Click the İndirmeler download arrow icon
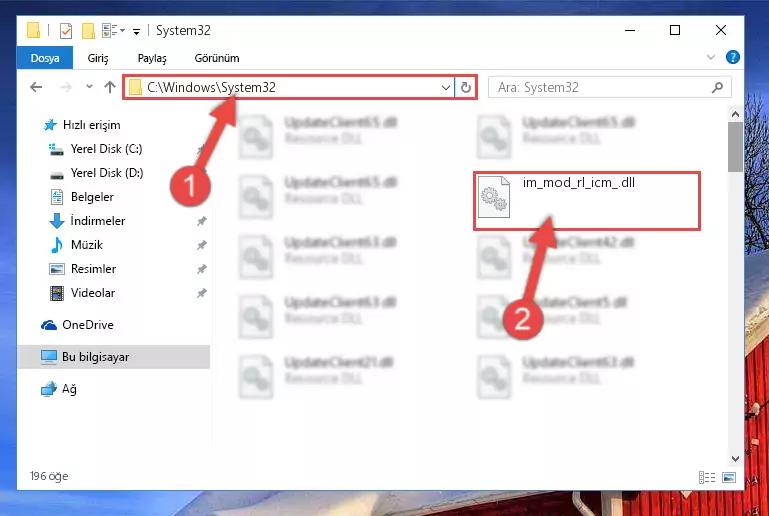This screenshot has height=516, width=769. (57, 221)
